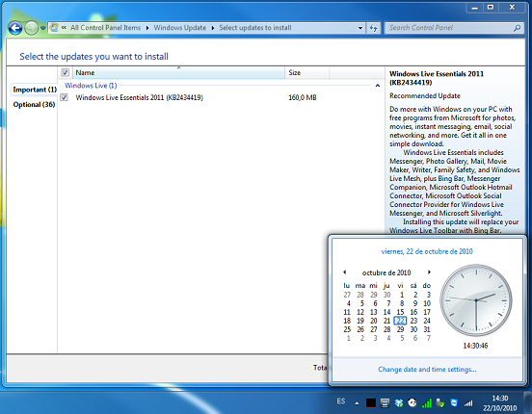Click the octubre de 2010 month title
This screenshot has width=532, height=414.
pos(386,272)
